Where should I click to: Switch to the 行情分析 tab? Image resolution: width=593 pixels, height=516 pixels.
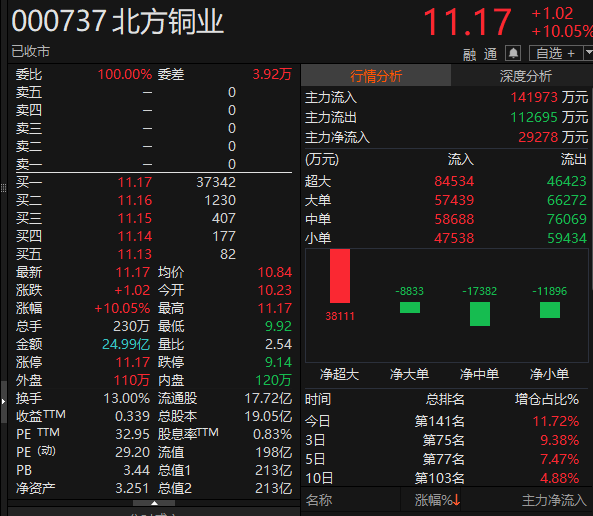376,76
